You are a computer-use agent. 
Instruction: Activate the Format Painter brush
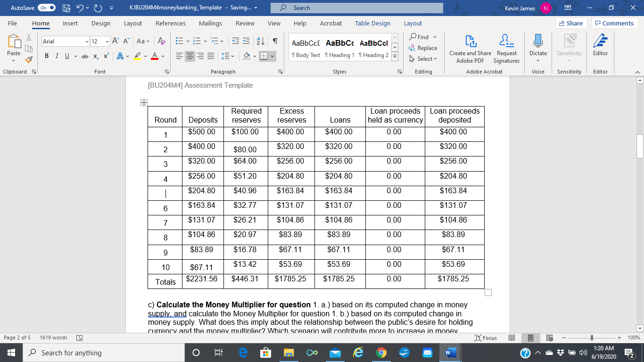(x=29, y=59)
